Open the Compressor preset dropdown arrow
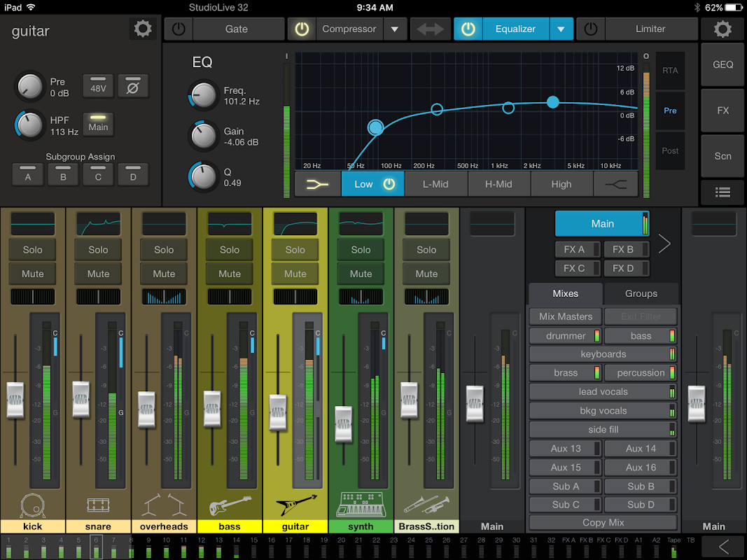This screenshot has height=560, width=747. pyautogui.click(x=394, y=29)
